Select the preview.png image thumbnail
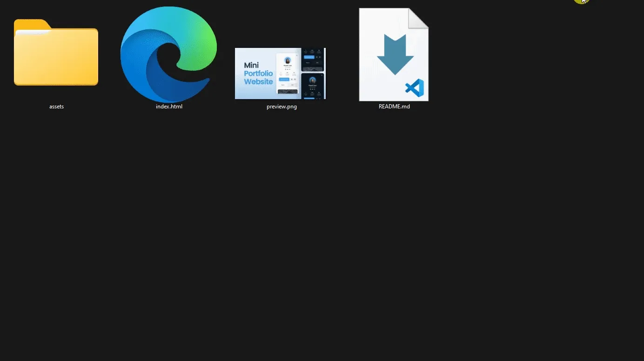This screenshot has height=361, width=644. tap(280, 74)
